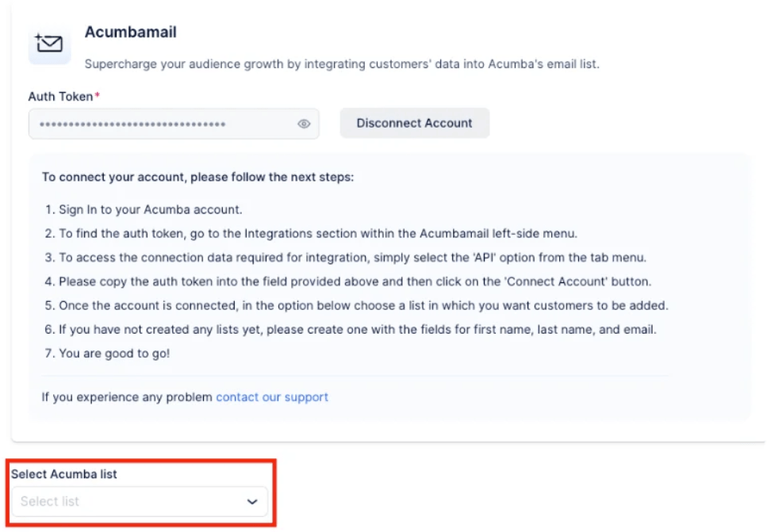
Task: Expand the list using the chevron arrow
Action: [x=252, y=501]
